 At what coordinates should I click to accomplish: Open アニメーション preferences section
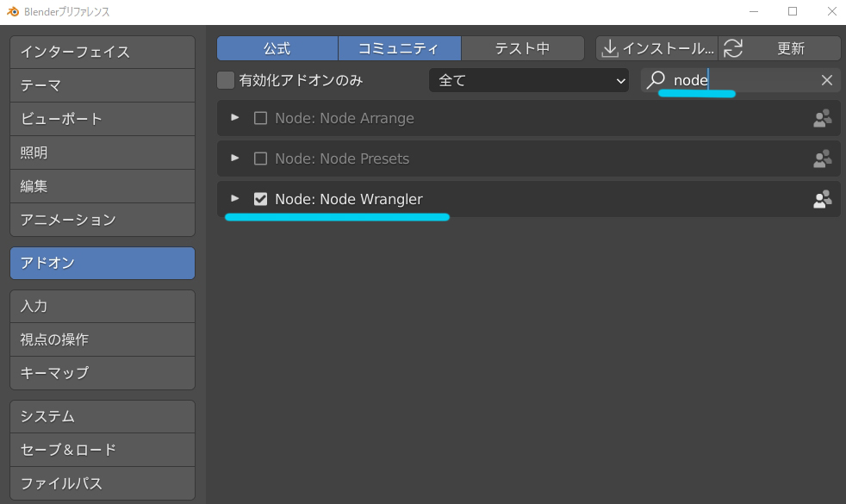(x=103, y=220)
